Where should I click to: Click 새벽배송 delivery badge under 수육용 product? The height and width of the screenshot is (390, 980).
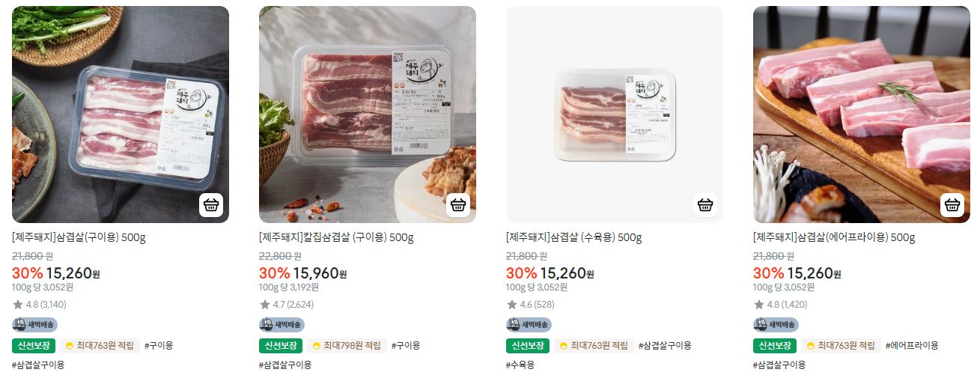tap(529, 325)
